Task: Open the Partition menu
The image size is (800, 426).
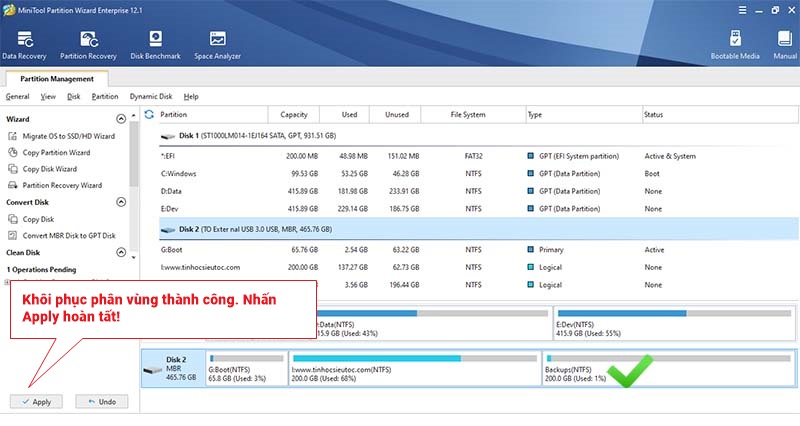Action: [105, 96]
